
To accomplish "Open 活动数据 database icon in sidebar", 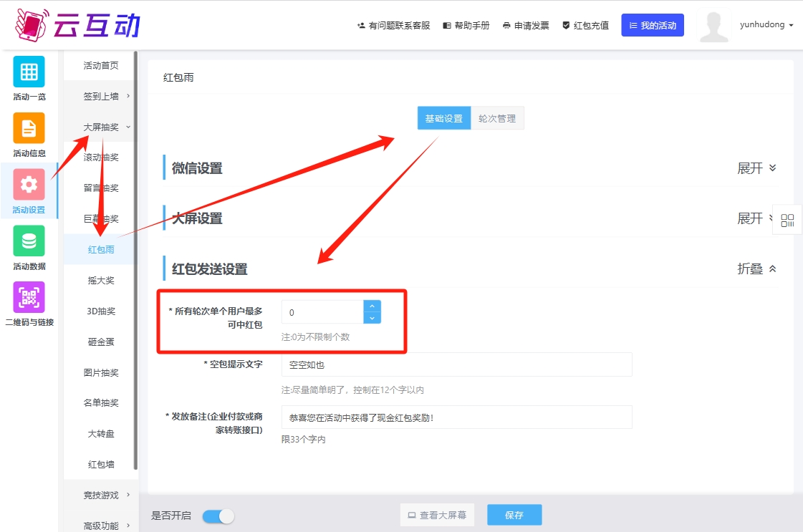I will [28, 241].
